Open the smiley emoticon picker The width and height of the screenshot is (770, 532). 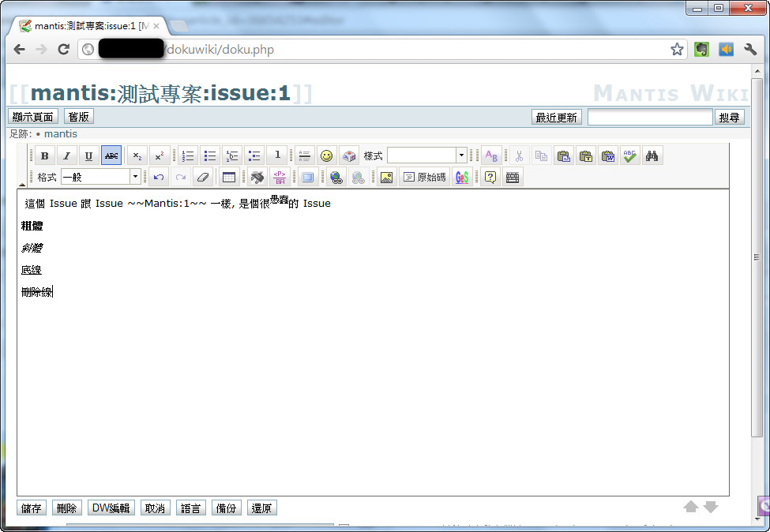click(327, 156)
